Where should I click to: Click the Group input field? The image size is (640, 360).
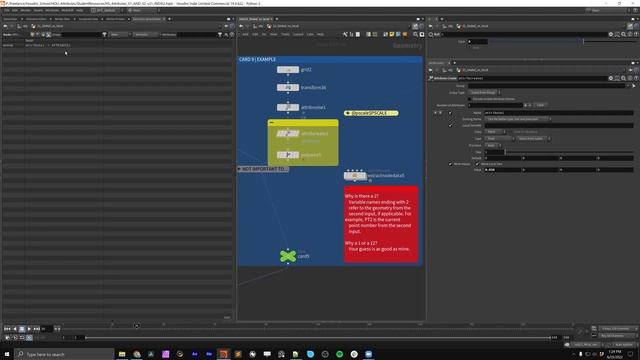[547, 86]
